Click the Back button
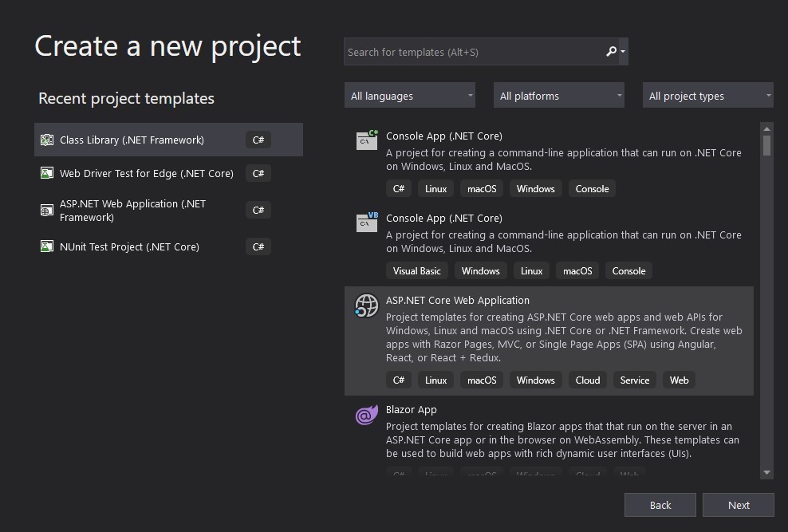This screenshot has width=788, height=532. (x=660, y=505)
